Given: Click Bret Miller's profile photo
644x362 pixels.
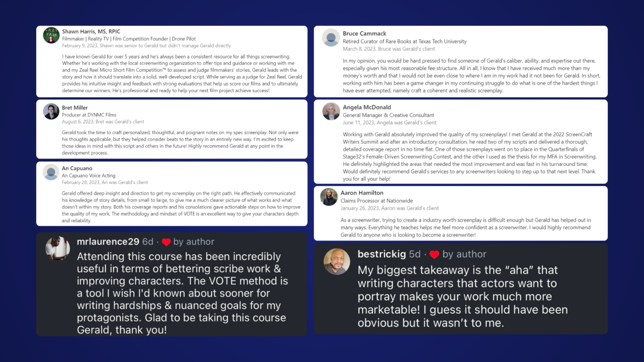Looking at the screenshot, I should [51, 111].
